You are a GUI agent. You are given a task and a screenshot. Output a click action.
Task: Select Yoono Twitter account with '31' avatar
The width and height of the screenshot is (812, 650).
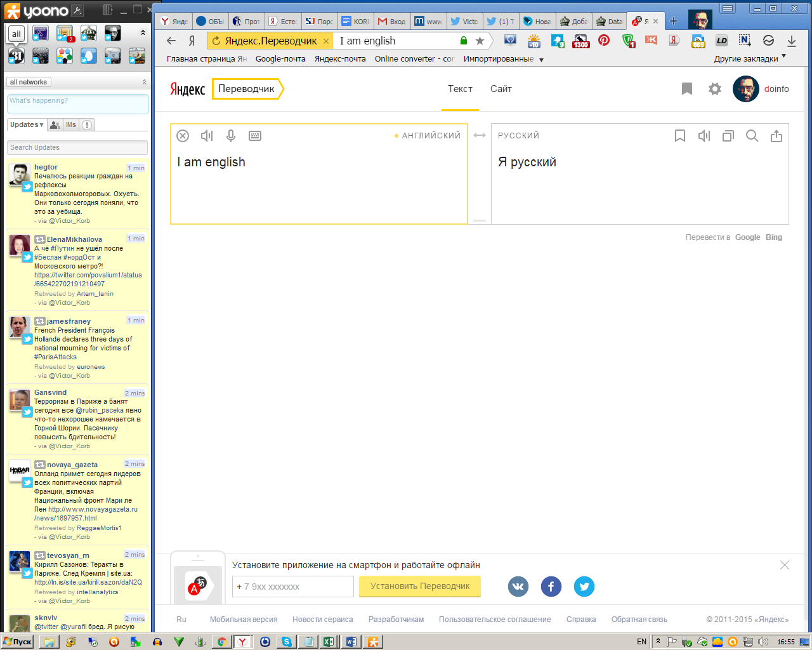(16, 56)
